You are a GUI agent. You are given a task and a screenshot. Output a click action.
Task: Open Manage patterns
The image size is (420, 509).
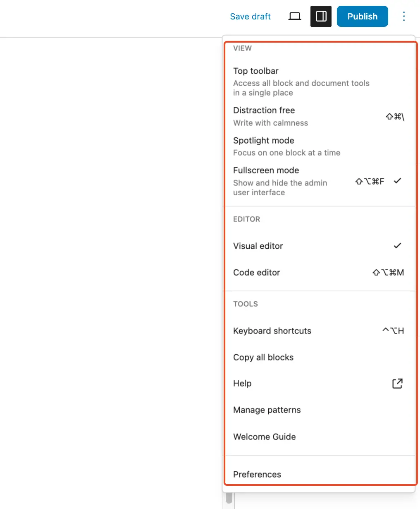tap(267, 410)
